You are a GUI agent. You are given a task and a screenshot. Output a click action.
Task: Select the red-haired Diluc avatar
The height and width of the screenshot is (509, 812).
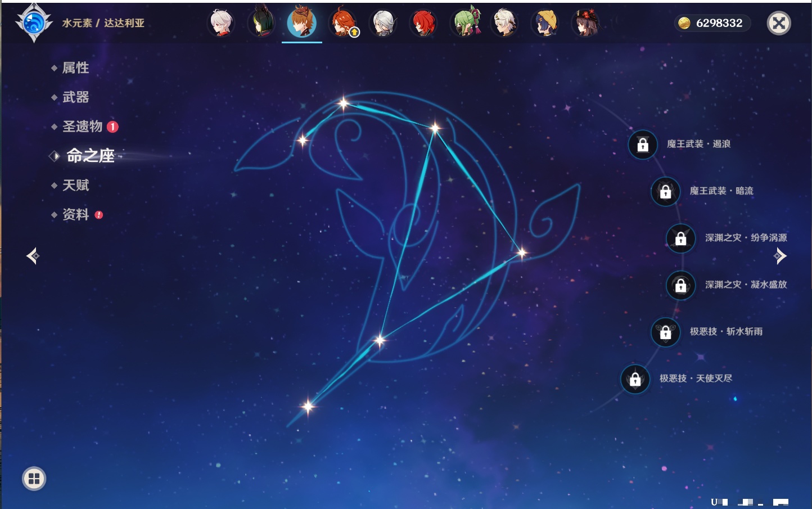[x=424, y=23]
